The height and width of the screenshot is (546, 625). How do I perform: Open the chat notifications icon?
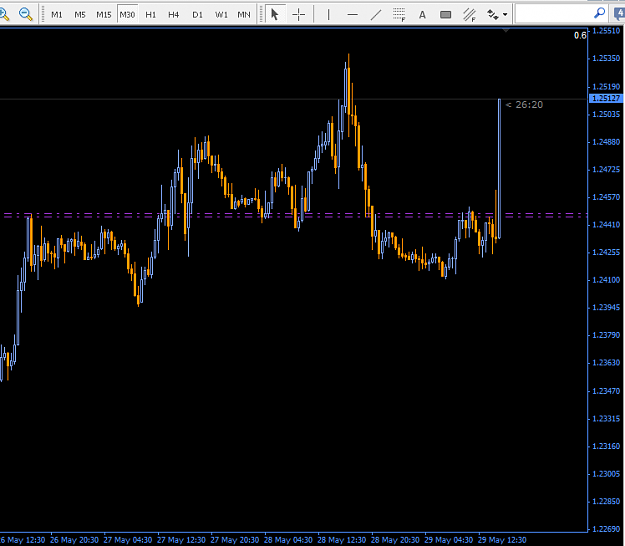pyautogui.click(x=620, y=14)
